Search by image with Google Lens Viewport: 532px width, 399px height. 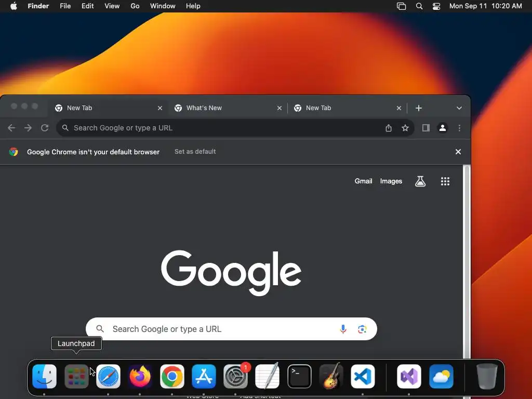[362, 329]
